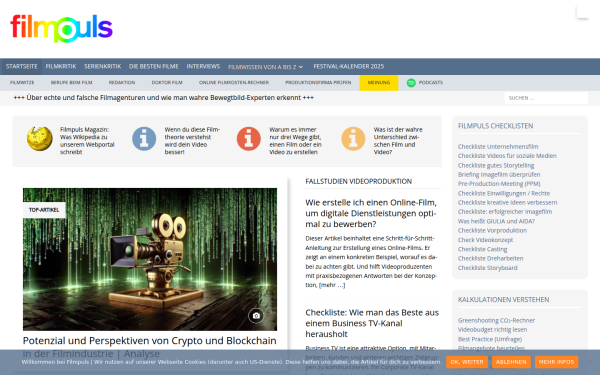The width and height of the screenshot is (600, 375).
Task: Open Checkliste Videos für soziale Medien
Action: 507,156
